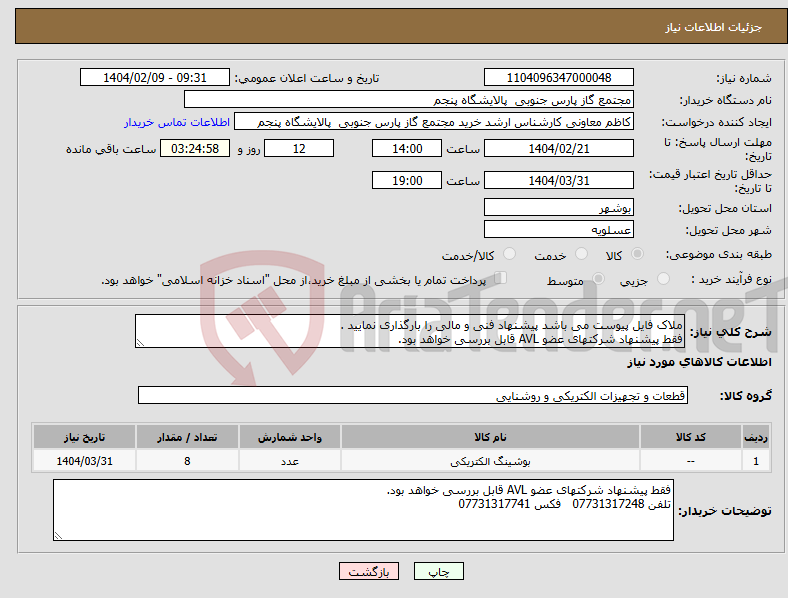Select the کالا/خدمت radio button
The width and height of the screenshot is (788, 598).
[x=509, y=254]
